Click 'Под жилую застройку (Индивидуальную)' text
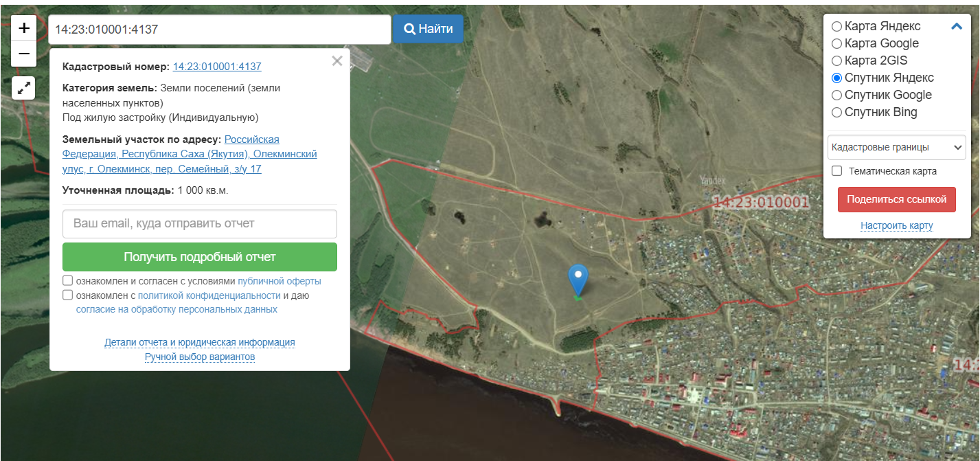 pyautogui.click(x=161, y=117)
